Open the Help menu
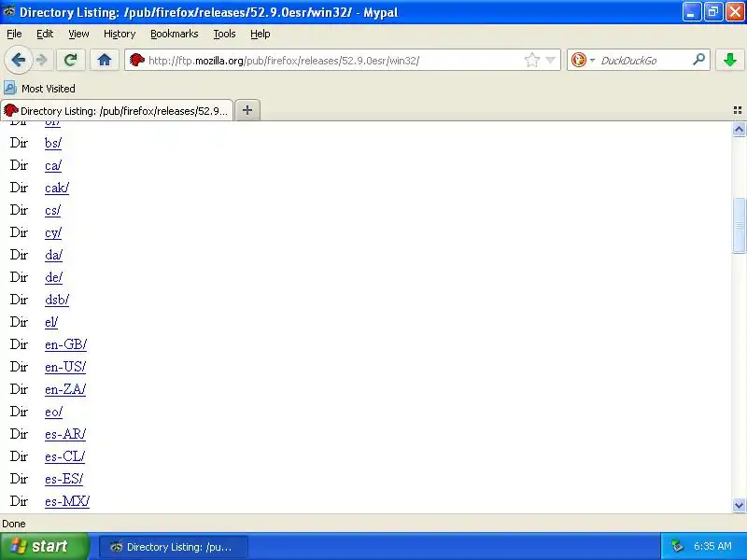Screen dimensions: 747x560 point(261,34)
